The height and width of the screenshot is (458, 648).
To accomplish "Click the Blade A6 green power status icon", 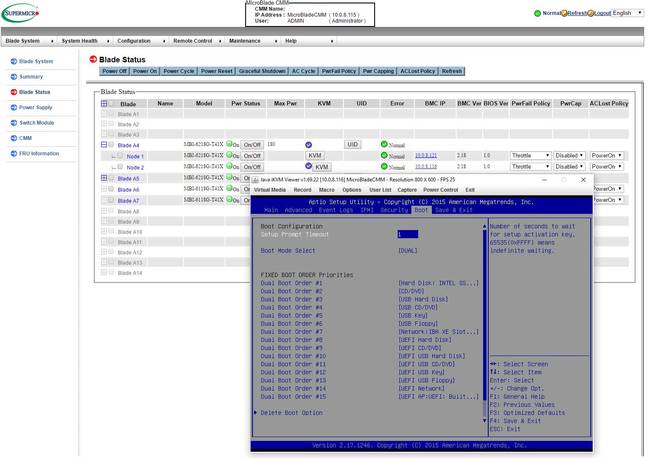I will click(229, 188).
